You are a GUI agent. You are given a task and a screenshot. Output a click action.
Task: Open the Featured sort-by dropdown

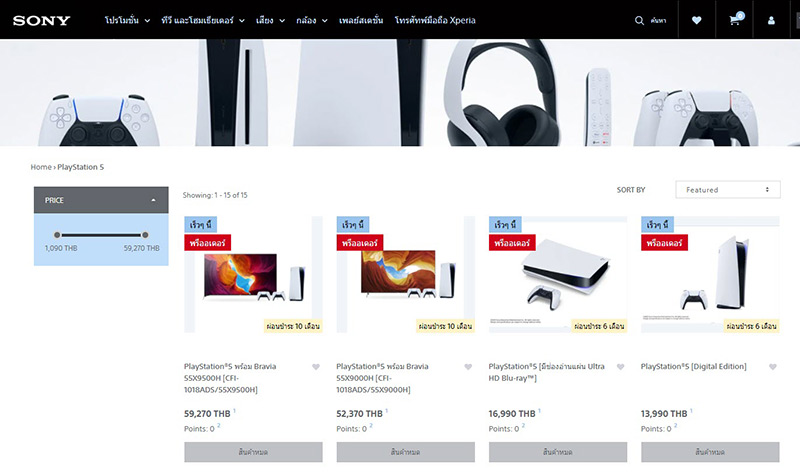coord(728,189)
